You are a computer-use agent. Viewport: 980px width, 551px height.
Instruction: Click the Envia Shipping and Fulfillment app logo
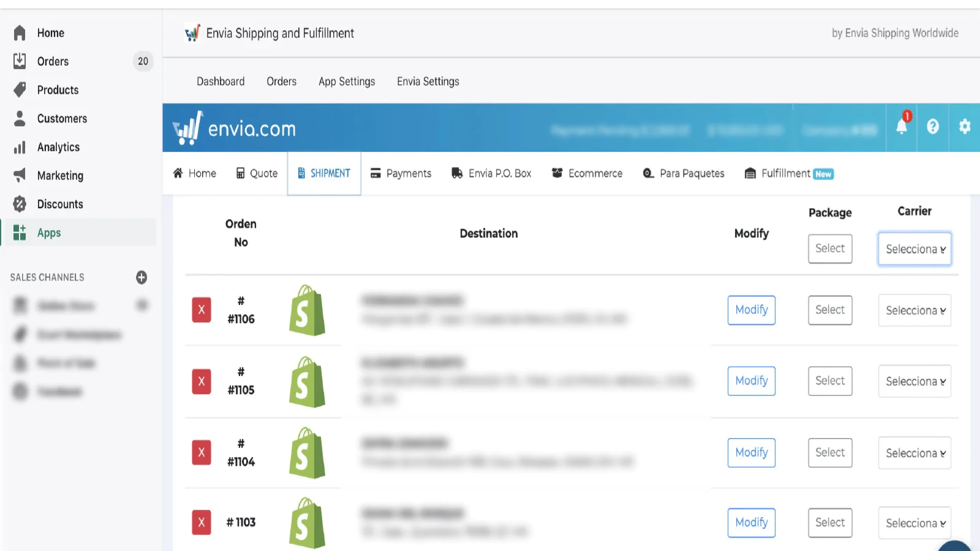(192, 33)
